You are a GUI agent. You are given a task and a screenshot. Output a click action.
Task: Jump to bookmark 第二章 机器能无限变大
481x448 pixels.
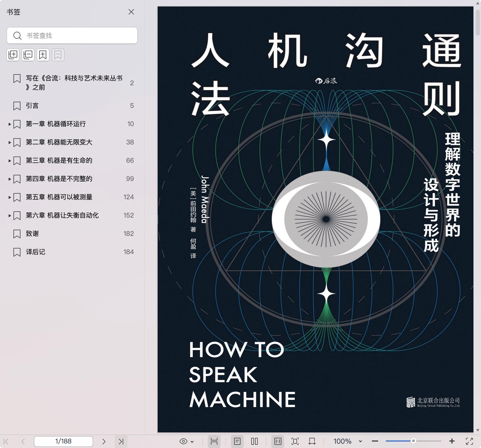(59, 142)
